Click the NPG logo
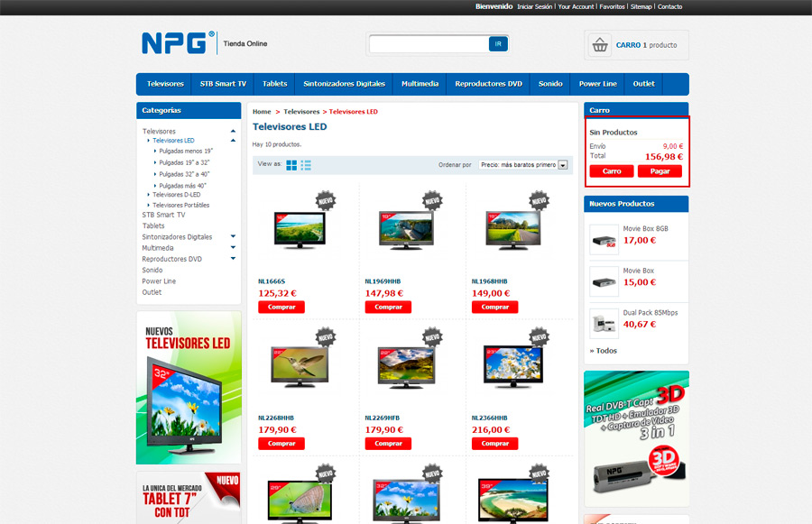This screenshot has height=524, width=812. click(178, 42)
